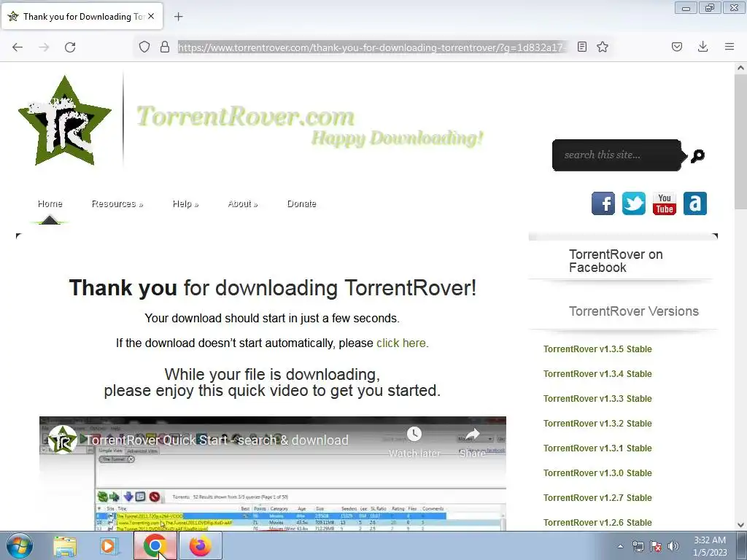Click Share on the embedded video
The width and height of the screenshot is (747, 560).
pyautogui.click(x=472, y=443)
